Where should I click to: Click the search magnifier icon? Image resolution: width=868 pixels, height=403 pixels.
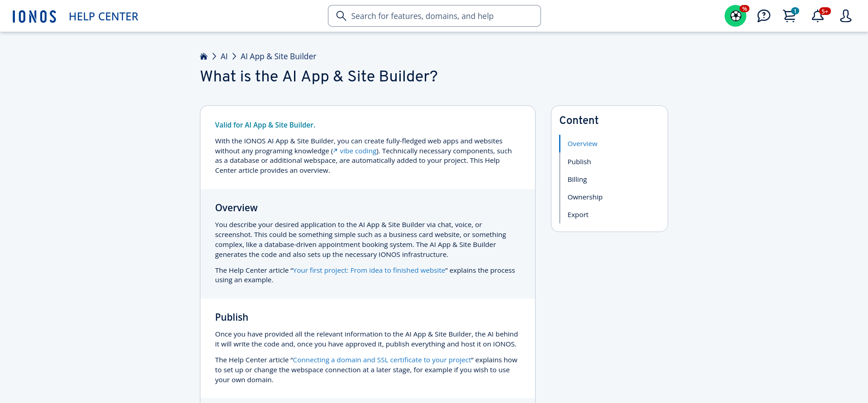341,16
